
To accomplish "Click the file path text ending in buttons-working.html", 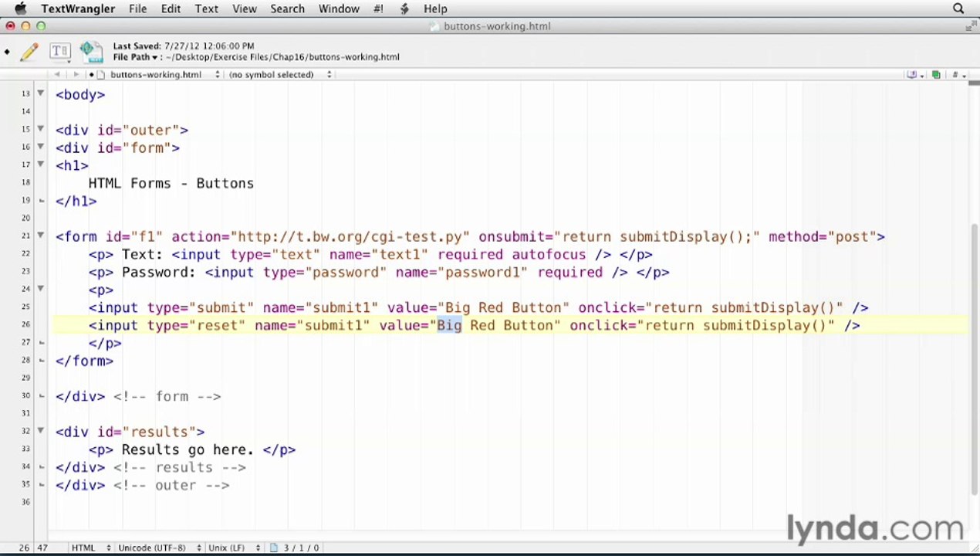I will 282,57.
